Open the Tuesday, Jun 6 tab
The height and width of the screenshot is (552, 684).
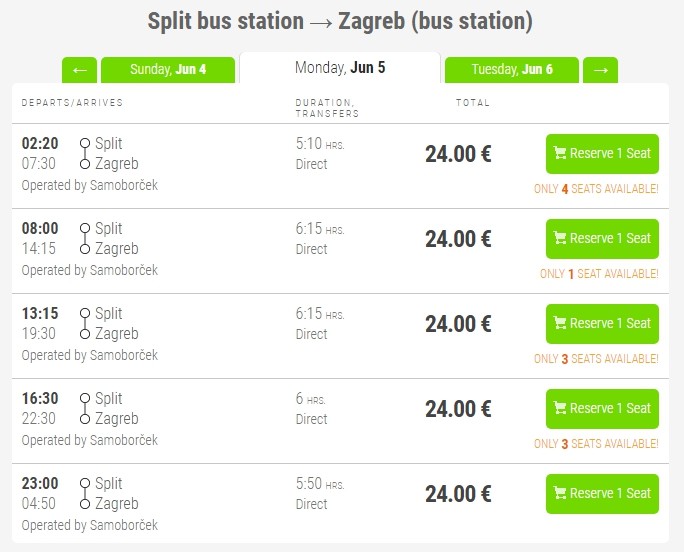click(511, 70)
